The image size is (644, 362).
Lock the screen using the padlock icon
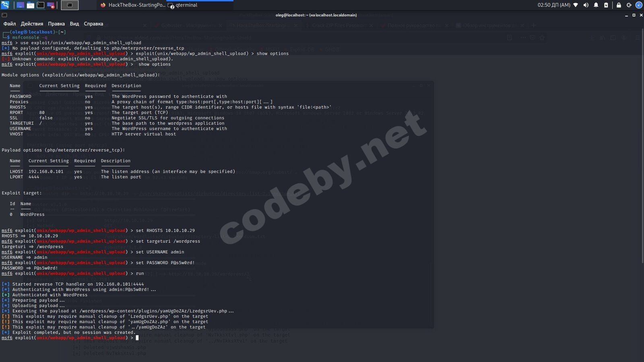[x=619, y=5]
